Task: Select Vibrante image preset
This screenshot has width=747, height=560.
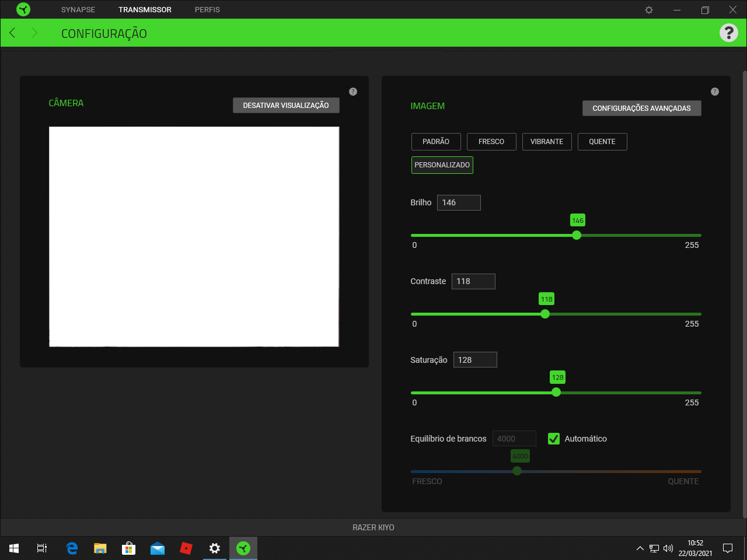Action: pos(547,142)
